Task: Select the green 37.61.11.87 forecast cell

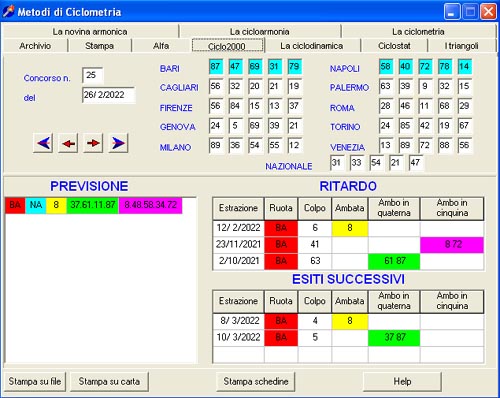Action: pos(93,205)
